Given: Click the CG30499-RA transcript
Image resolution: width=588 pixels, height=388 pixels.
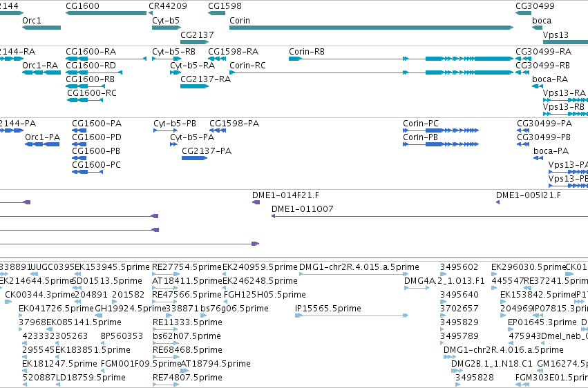Looking at the screenshot, I should [x=524, y=59].
